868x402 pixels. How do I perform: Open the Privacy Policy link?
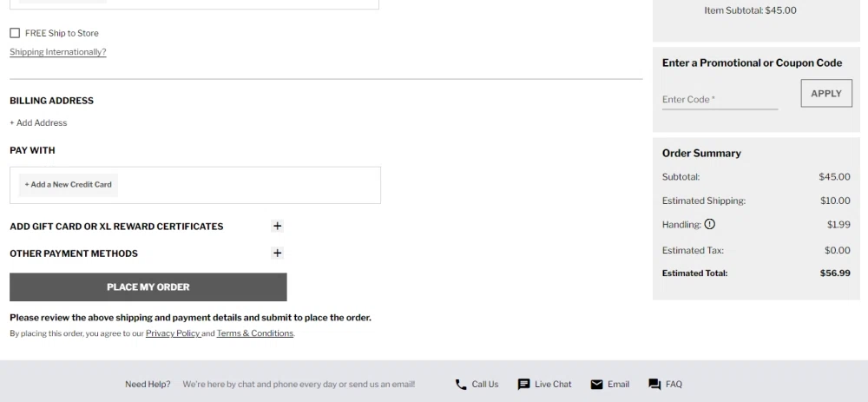pyautogui.click(x=173, y=333)
